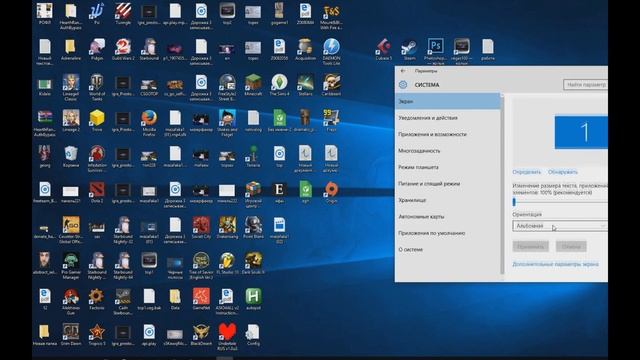
Task: Select the Экран settings category
Action: [x=448, y=101]
